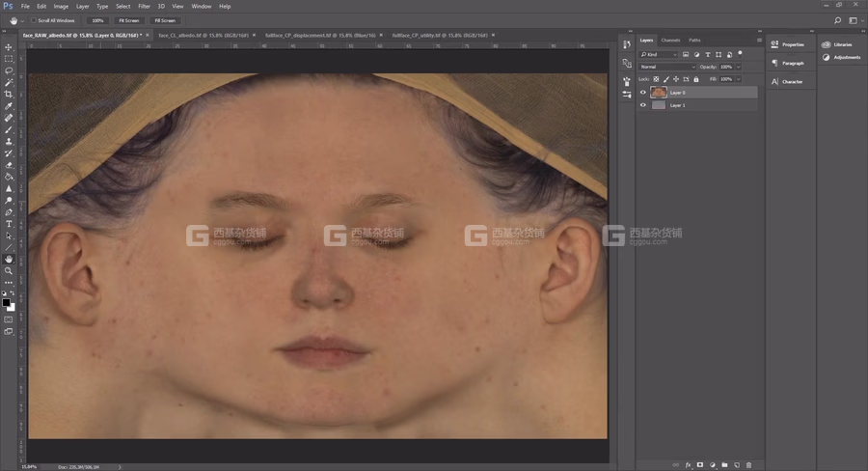Select the Paint Bucket tool
The image size is (868, 471).
(x=9, y=177)
